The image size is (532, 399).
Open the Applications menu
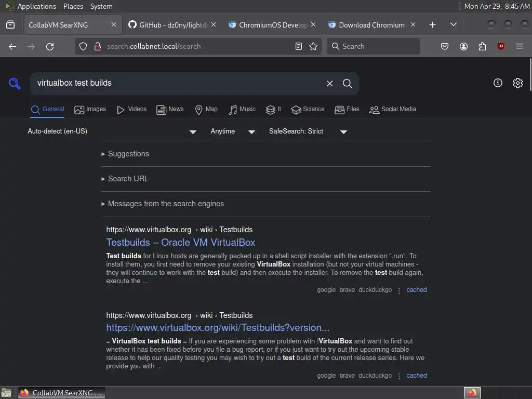coord(37,6)
